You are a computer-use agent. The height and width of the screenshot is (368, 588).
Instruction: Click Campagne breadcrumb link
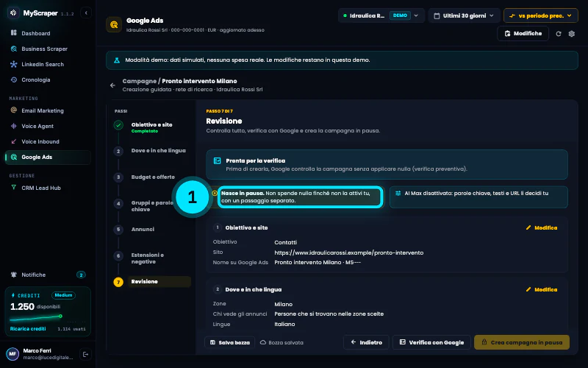(x=139, y=81)
